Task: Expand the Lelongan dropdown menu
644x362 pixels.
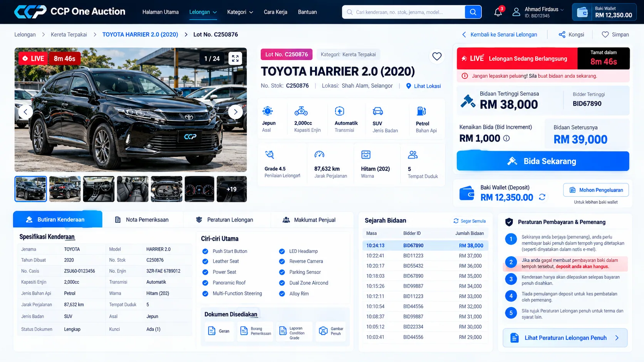Action: 203,12
